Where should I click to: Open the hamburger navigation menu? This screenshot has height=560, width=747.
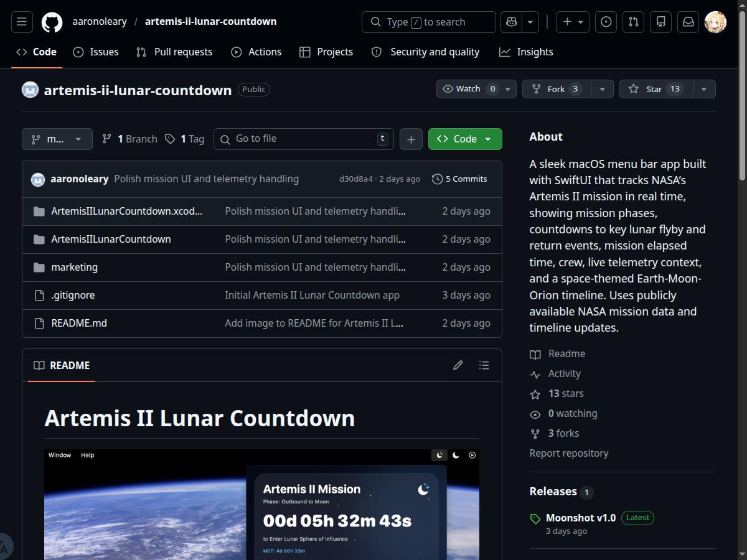[x=22, y=22]
